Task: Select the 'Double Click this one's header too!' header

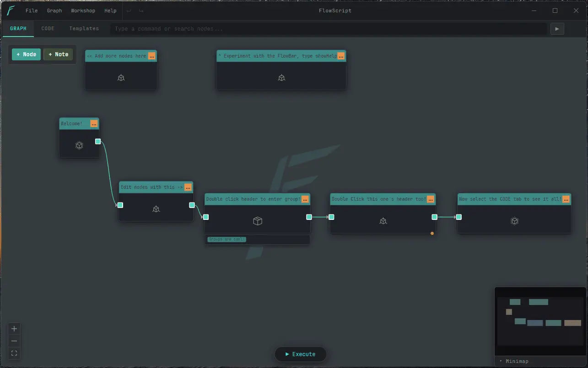Action: (x=383, y=199)
